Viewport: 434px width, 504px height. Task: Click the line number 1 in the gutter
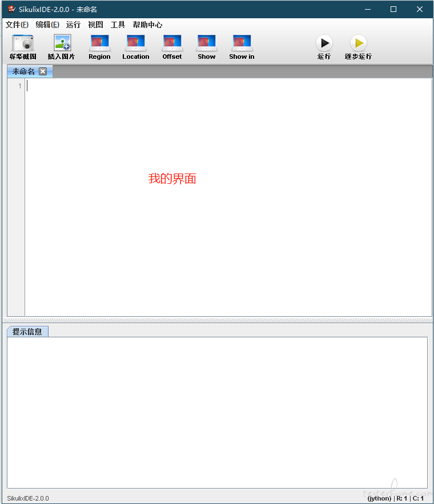20,86
